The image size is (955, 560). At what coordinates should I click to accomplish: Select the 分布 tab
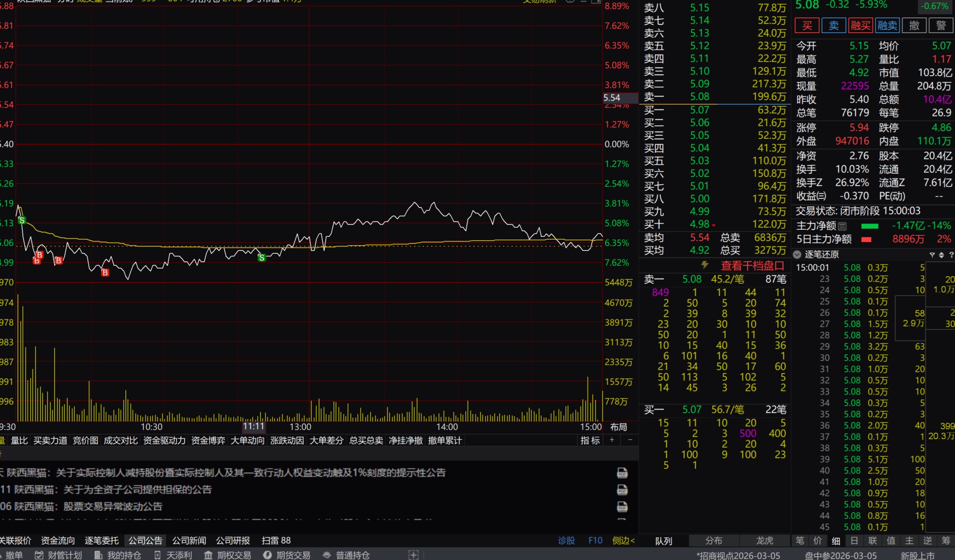tap(713, 541)
